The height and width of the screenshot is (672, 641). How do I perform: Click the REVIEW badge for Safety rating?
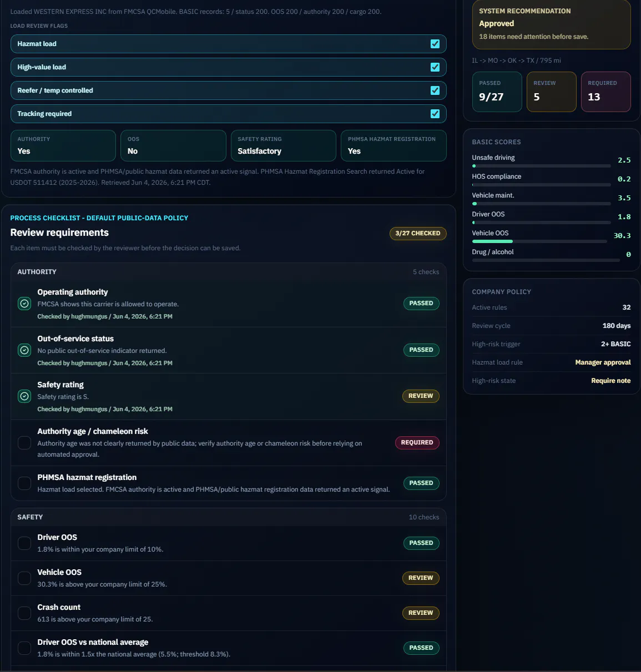[421, 396]
